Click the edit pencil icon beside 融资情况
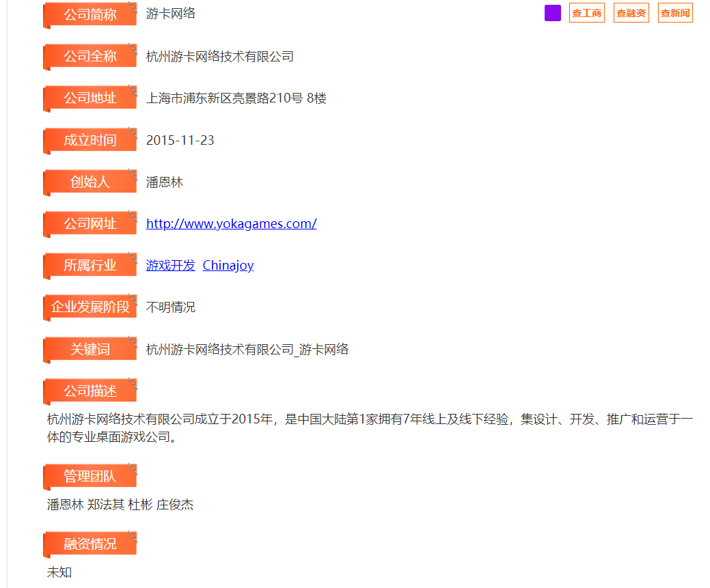This screenshot has width=710, height=588. 134,537
